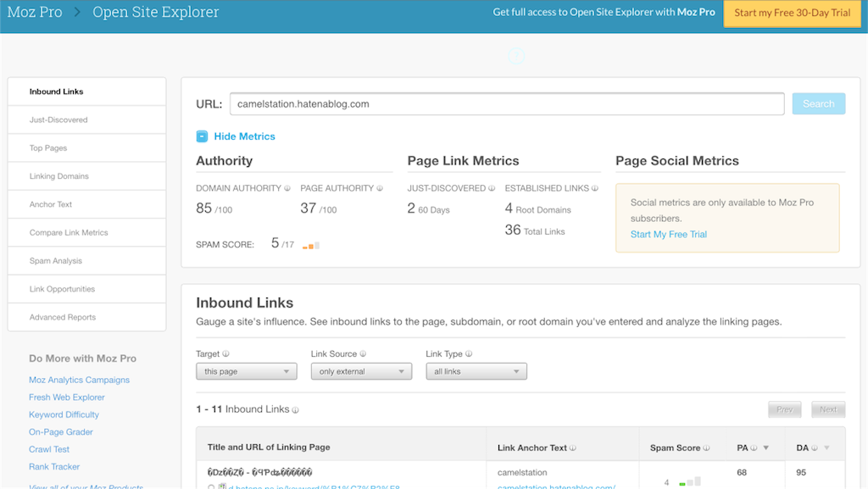This screenshot has width=868, height=489.
Task: Open Compare Link Metrics sidebar tab
Action: [87, 232]
